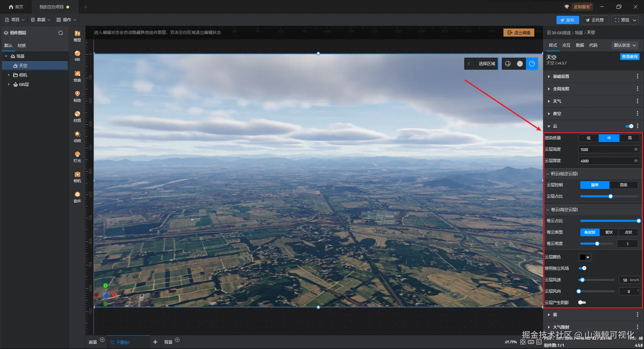This screenshot has width=644, height=349.
Task: Expand the 夜空 section
Action: click(x=549, y=114)
